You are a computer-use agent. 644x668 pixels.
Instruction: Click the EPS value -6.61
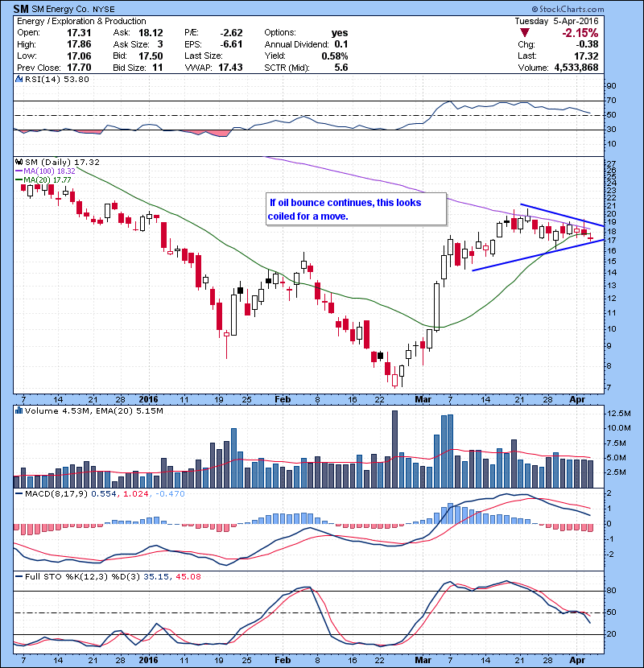point(231,44)
